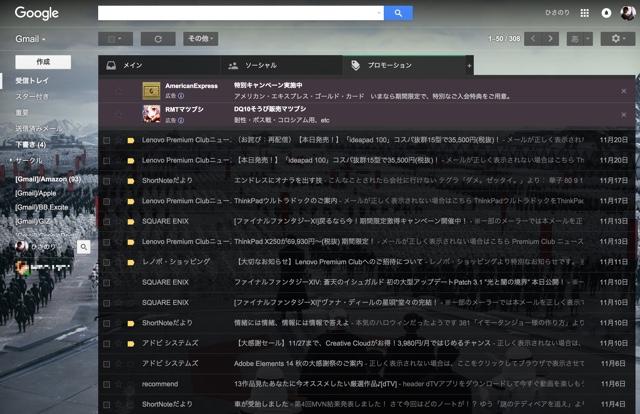Screen dimensions: 640x414
Task: Show search options dropdown arrow
Action: [379, 13]
